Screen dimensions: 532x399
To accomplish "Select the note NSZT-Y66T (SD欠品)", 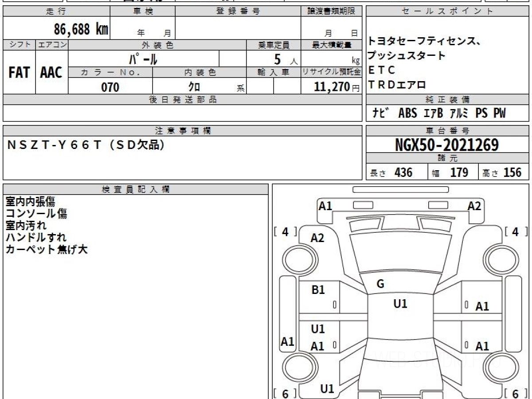I will click(86, 145).
